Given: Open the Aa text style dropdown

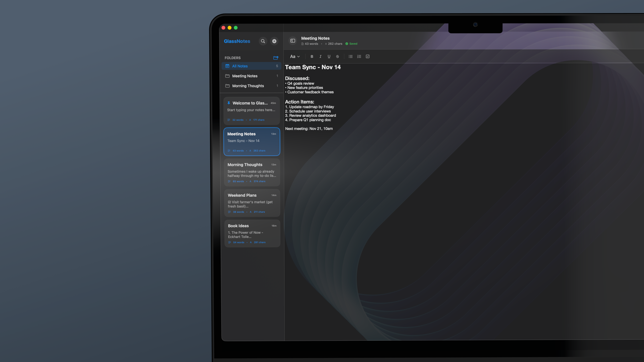Looking at the screenshot, I should click(295, 56).
